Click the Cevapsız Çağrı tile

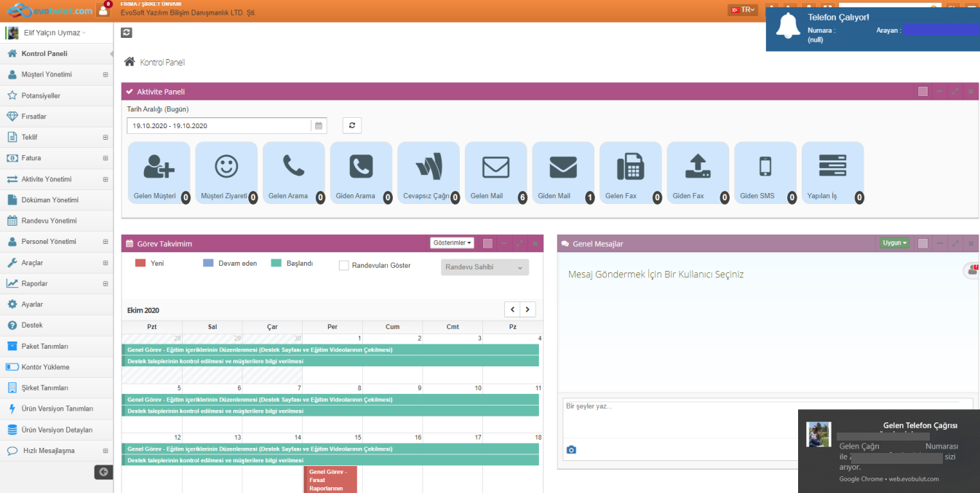coord(429,173)
